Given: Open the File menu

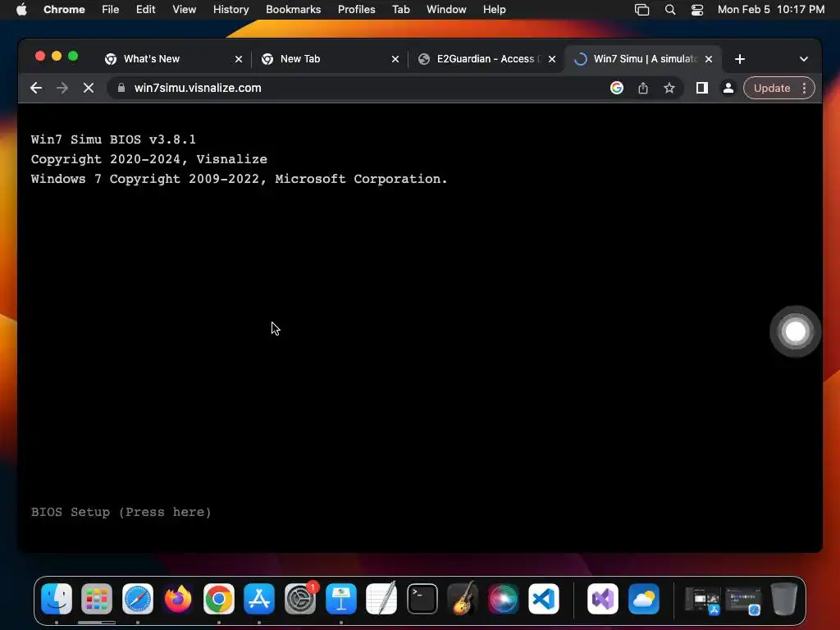Looking at the screenshot, I should point(111,9).
